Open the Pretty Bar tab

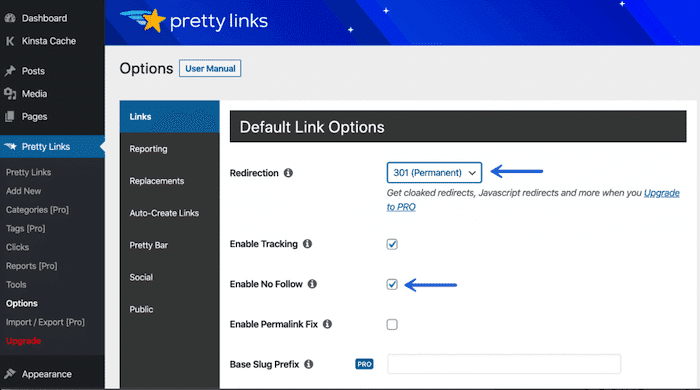(x=169, y=245)
